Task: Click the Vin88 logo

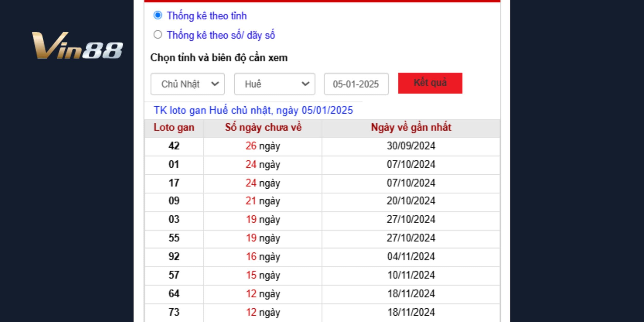Action: point(77,45)
